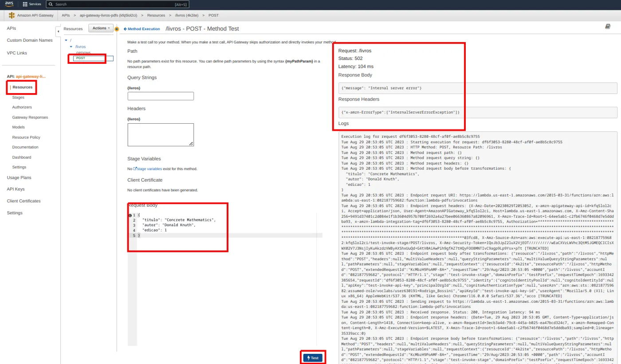The image size is (621, 364).
Task: Open VPC Links
Action: click(17, 53)
